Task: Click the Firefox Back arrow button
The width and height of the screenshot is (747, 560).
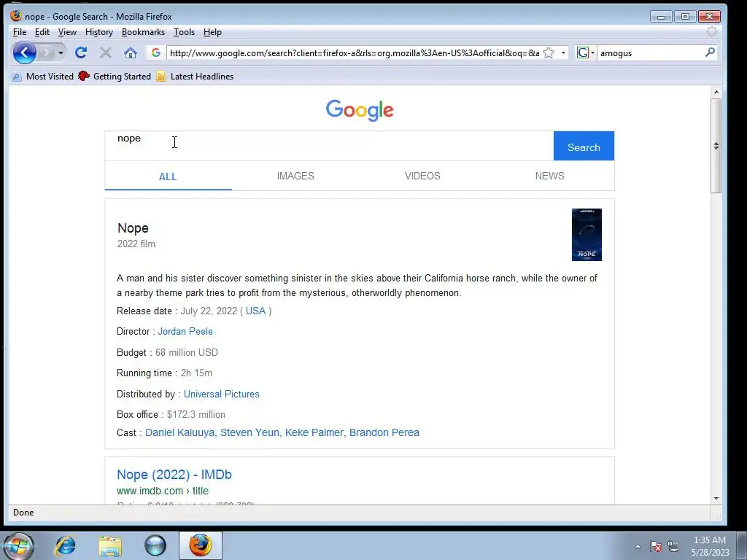Action: (x=24, y=52)
